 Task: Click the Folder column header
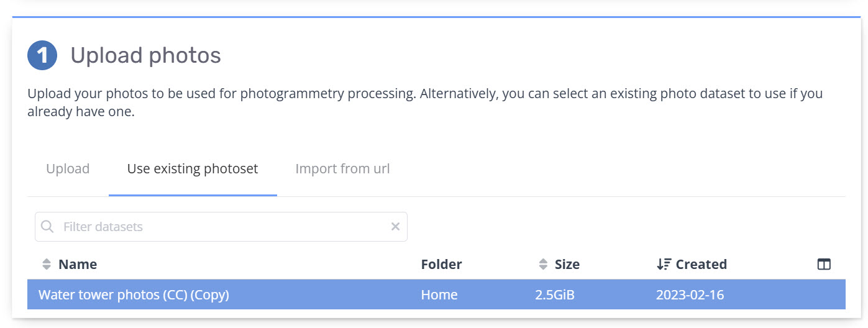pos(441,265)
